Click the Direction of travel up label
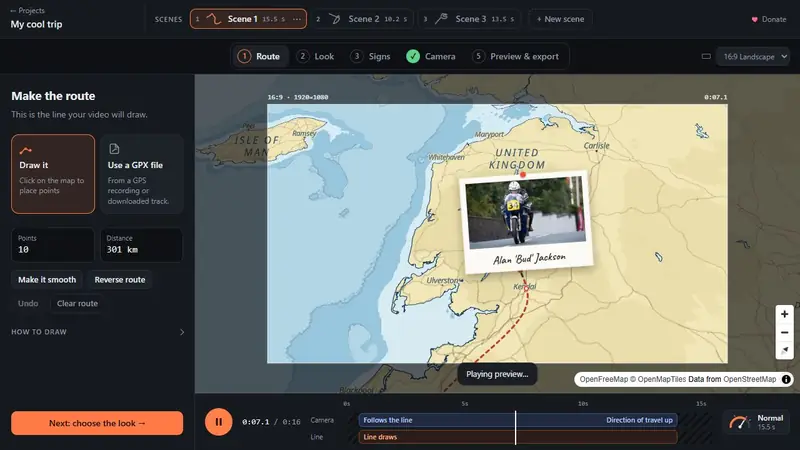This screenshot has width=800, height=450. point(639,420)
